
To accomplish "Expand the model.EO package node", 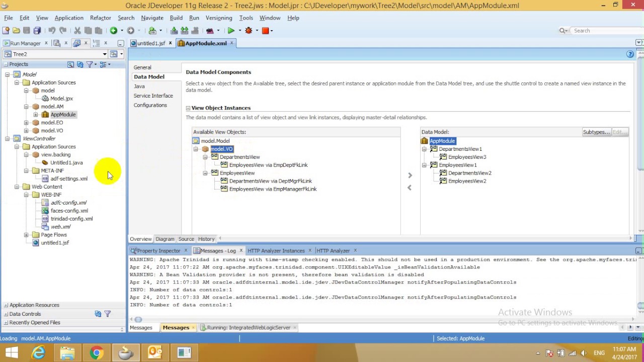I will tap(26, 123).
